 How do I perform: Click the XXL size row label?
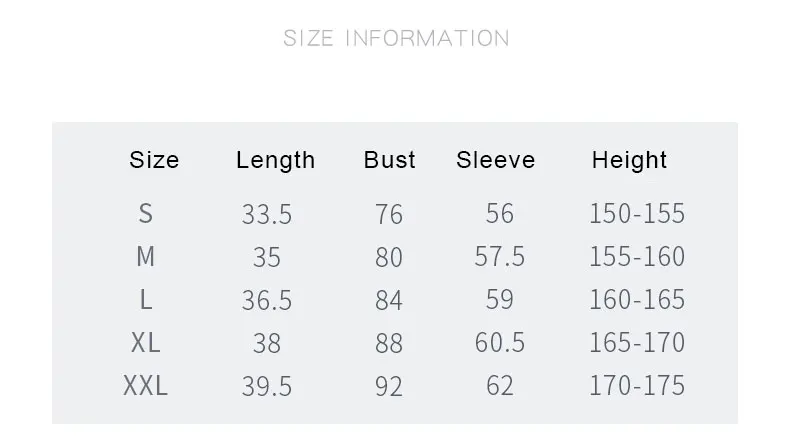tap(146, 386)
